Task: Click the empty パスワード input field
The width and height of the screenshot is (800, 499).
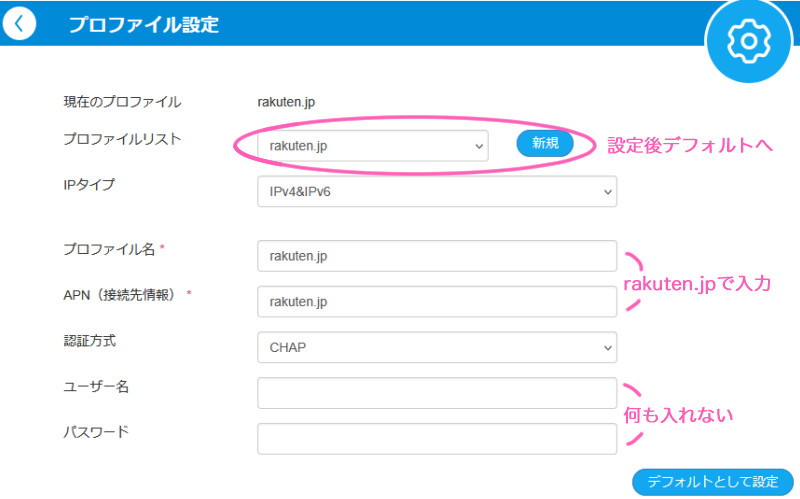Action: (436, 438)
